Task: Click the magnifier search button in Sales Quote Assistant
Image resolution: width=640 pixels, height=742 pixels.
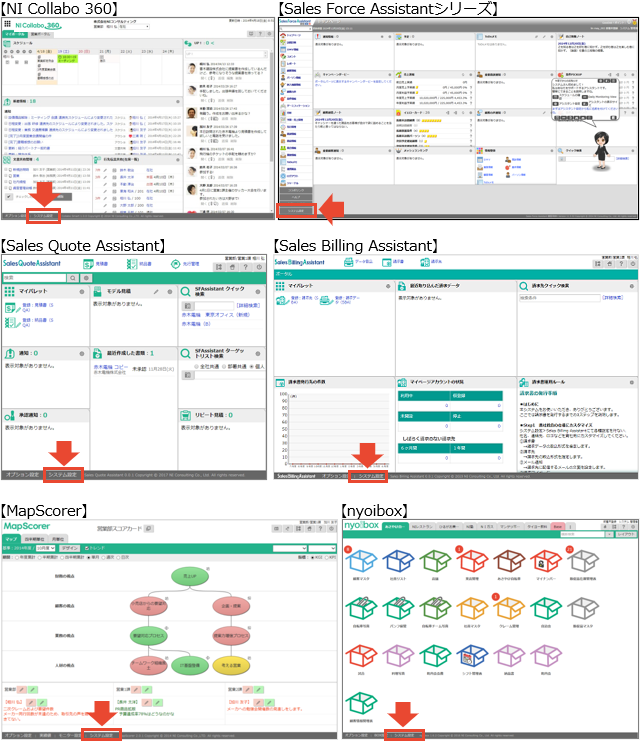Action: [x=73, y=278]
